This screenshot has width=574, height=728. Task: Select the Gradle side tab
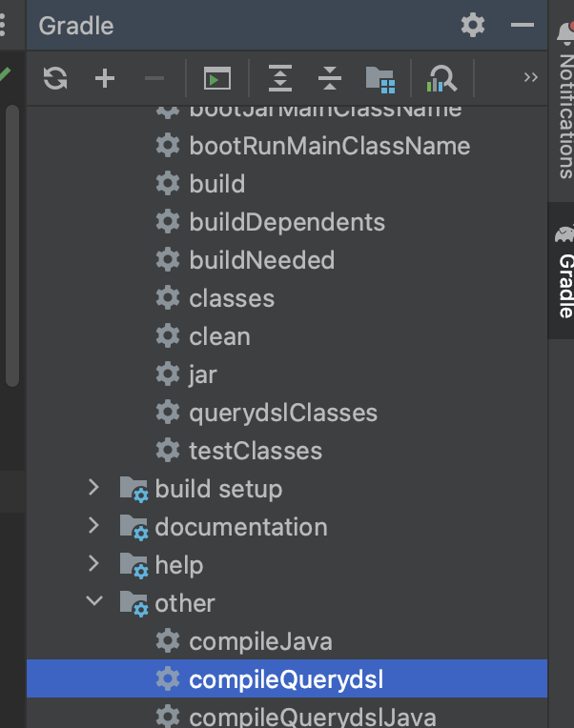[x=565, y=276]
